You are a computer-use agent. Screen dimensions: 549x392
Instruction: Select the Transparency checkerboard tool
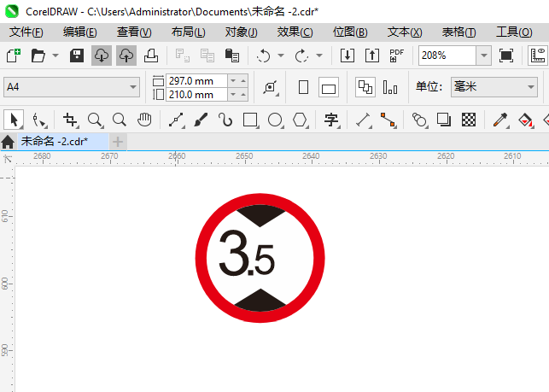[x=469, y=120]
